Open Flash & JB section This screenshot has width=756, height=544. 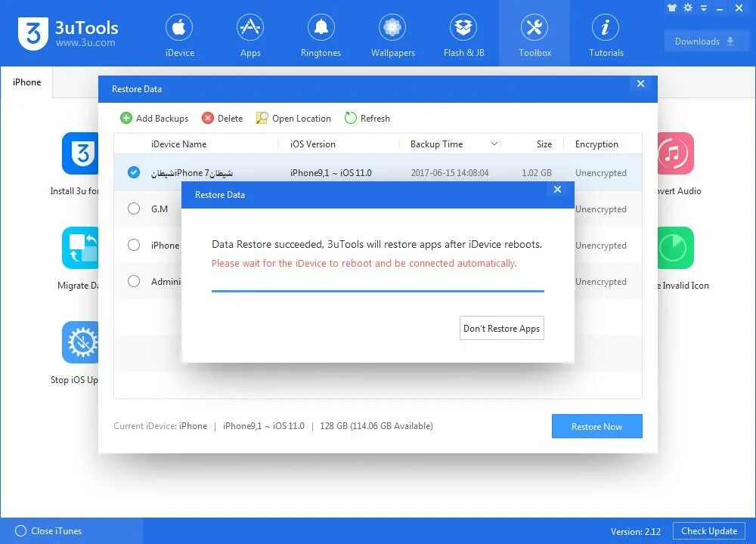463,36
